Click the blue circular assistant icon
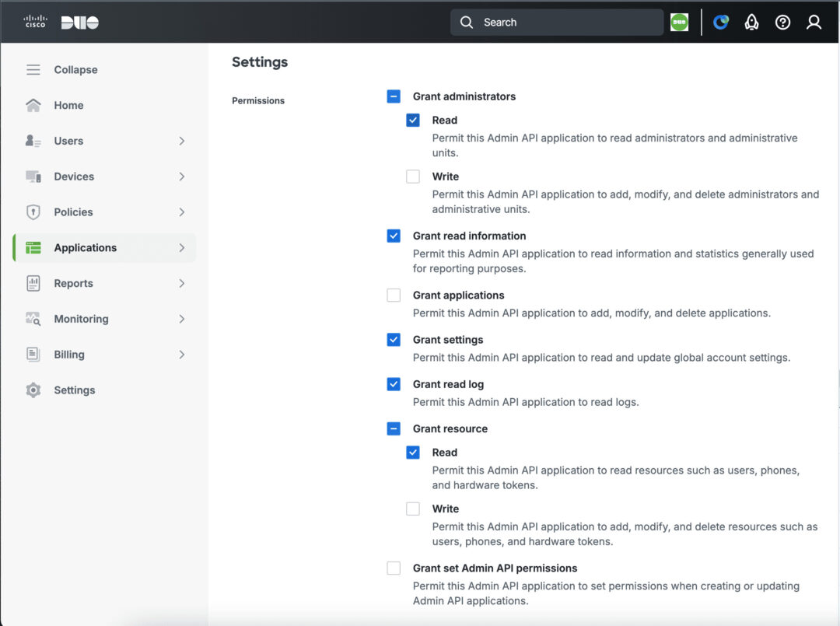Screen dimensions: 840x626 (x=720, y=22)
